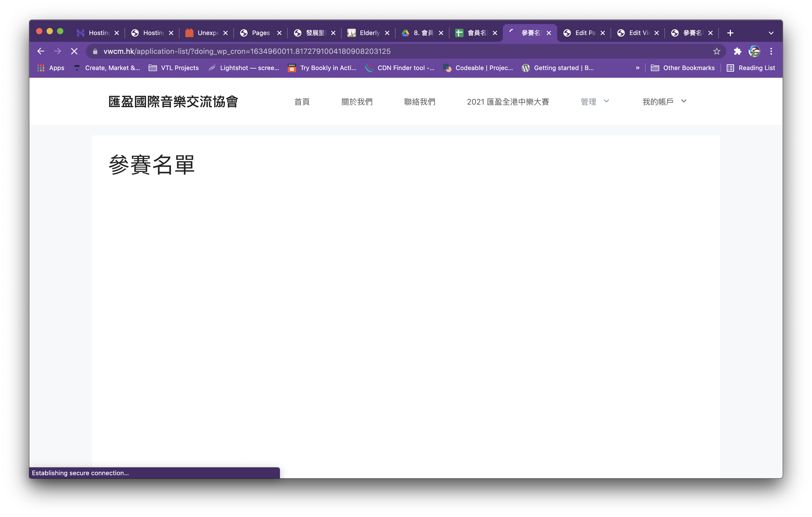Screen dimensions: 812x517
Task: Click the 我的帳戶 menu item
Action: click(658, 102)
